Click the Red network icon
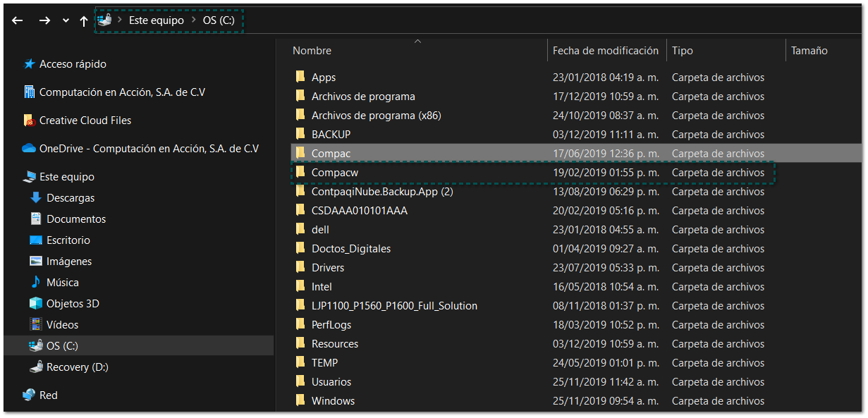The image size is (868, 418). pos(30,395)
